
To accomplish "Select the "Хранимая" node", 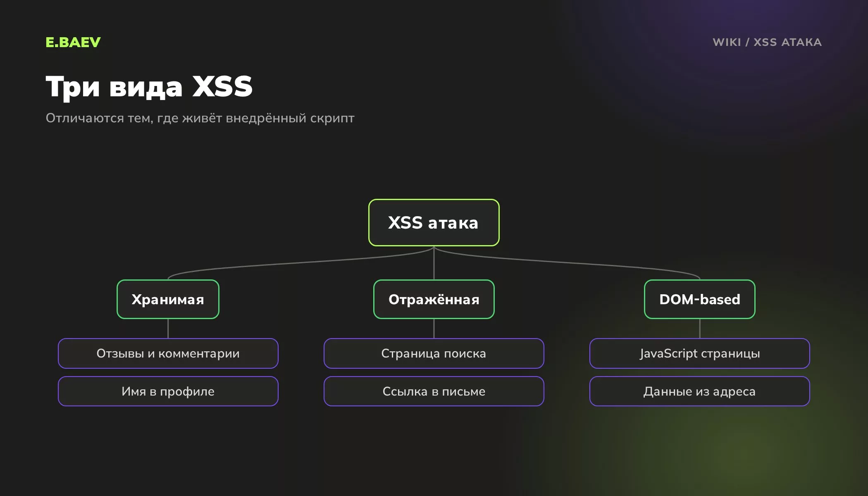I will (x=168, y=299).
